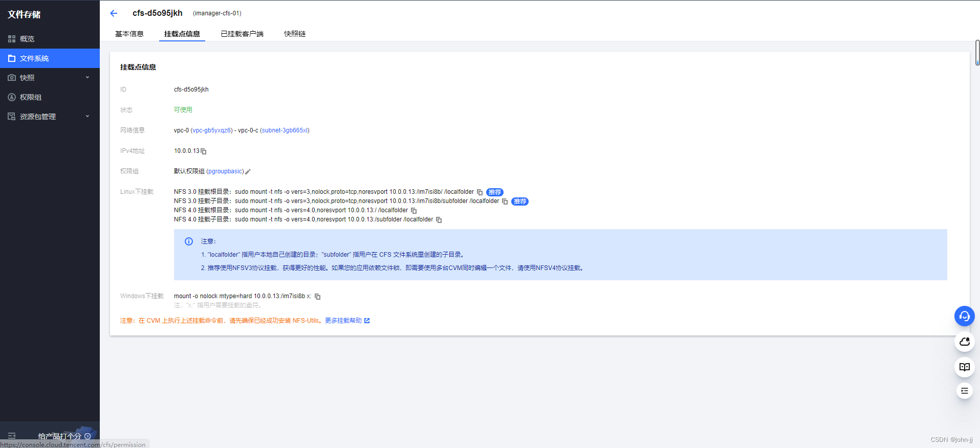Viewport: 980px width, 448px height.
Task: Open the documentation book floating button
Action: [x=965, y=367]
